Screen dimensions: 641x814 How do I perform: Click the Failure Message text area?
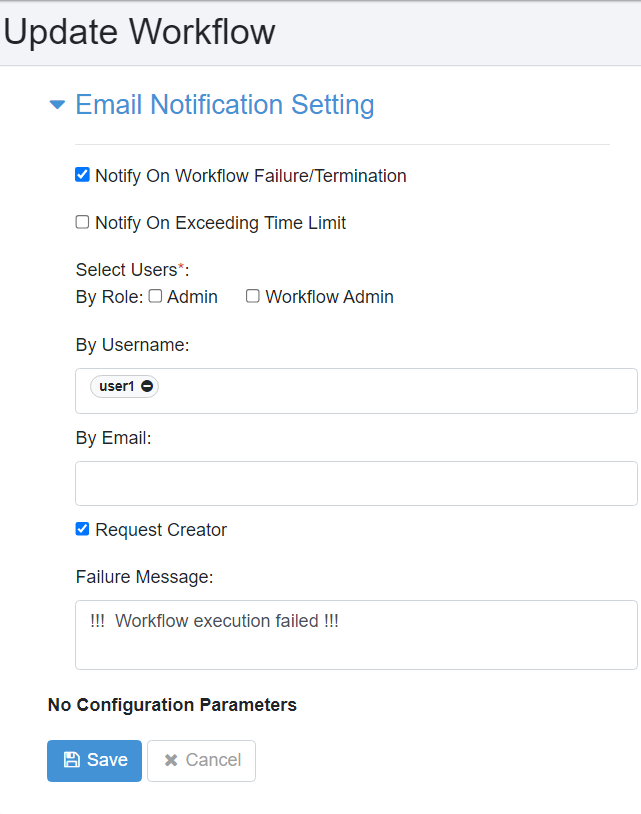click(356, 635)
